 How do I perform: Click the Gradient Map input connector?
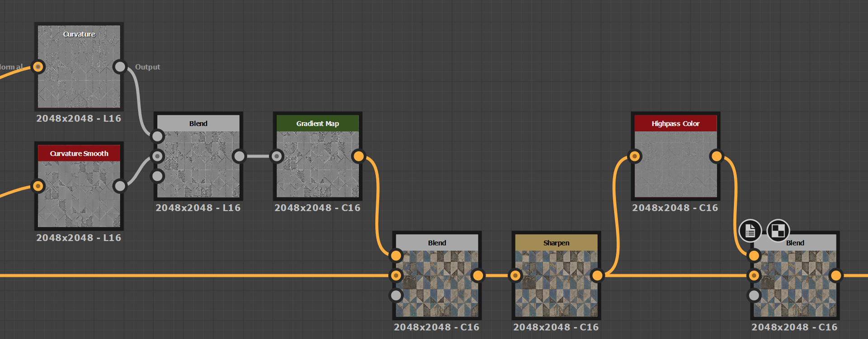277,156
